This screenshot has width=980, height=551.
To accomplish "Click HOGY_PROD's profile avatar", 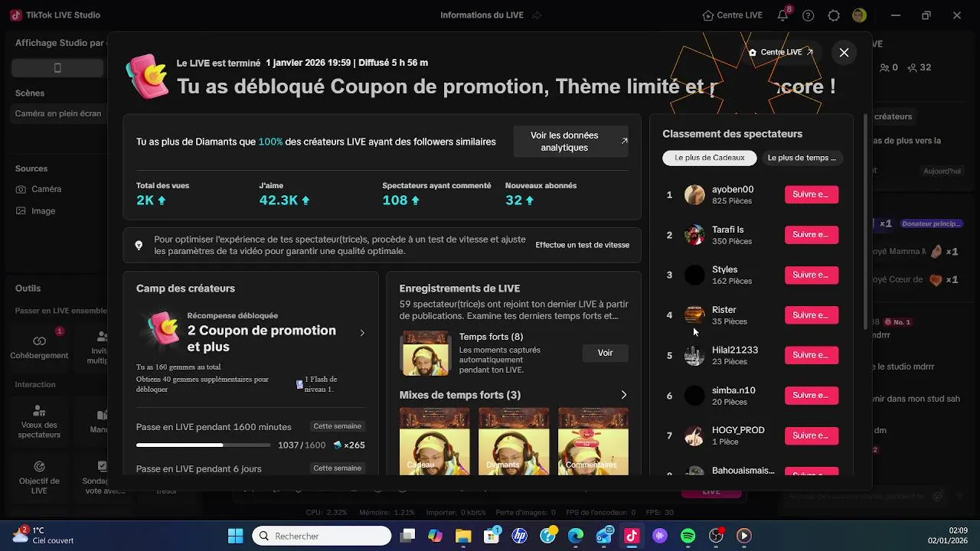I will pyautogui.click(x=694, y=435).
